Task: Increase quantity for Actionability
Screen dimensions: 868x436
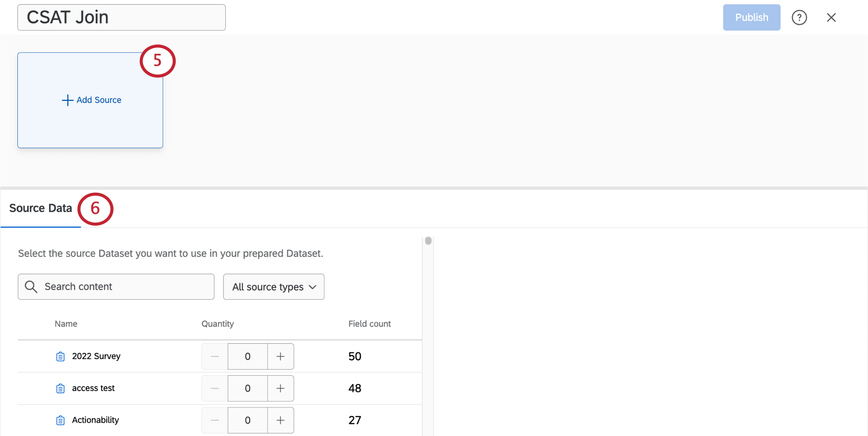Action: (280, 420)
